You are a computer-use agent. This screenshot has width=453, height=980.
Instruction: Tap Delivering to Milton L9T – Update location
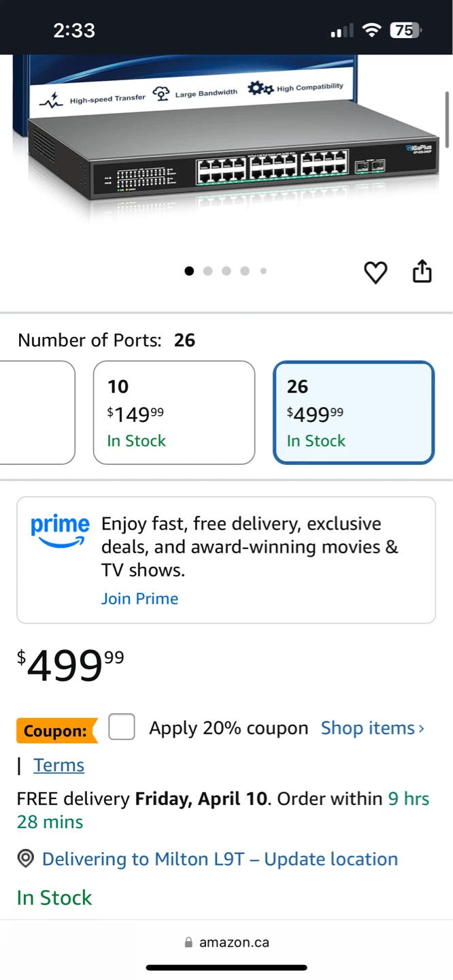point(220,859)
